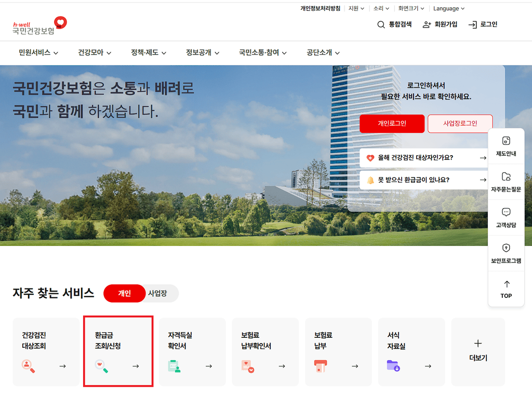Expand 정보공개 menu
Image resolution: width=532 pixels, height=397 pixels.
[203, 52]
